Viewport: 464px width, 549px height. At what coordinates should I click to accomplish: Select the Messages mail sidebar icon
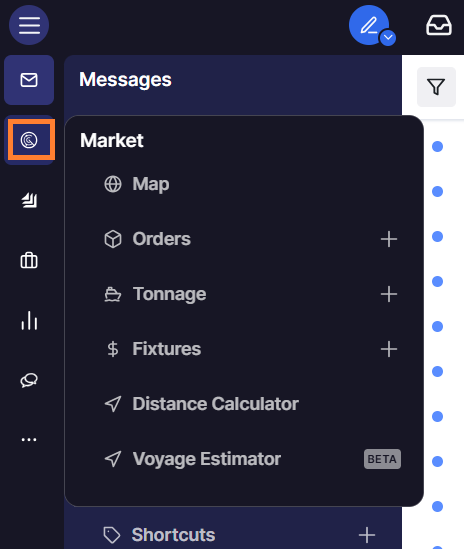click(29, 80)
